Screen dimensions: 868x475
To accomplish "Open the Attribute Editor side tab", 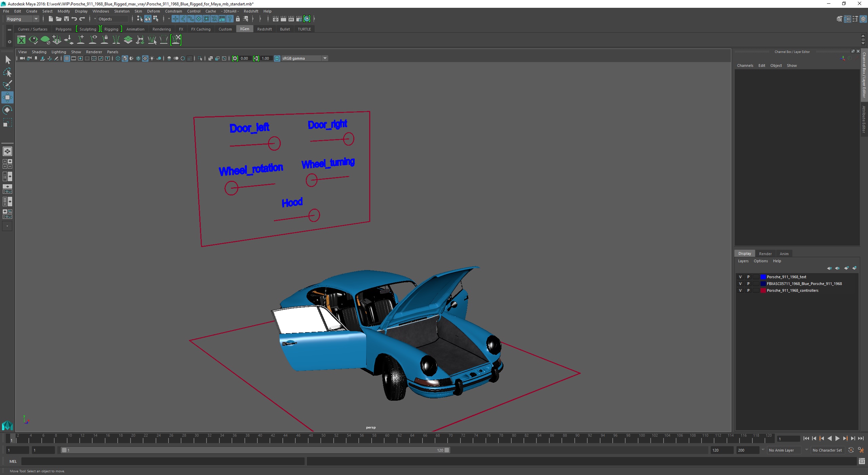I will pos(864,119).
